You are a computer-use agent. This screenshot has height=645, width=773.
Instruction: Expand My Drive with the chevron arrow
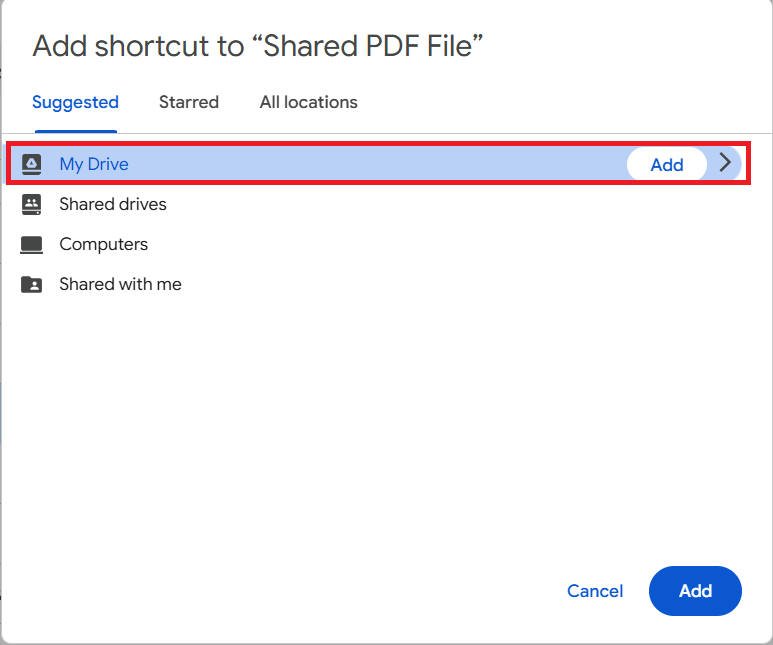[x=725, y=164]
